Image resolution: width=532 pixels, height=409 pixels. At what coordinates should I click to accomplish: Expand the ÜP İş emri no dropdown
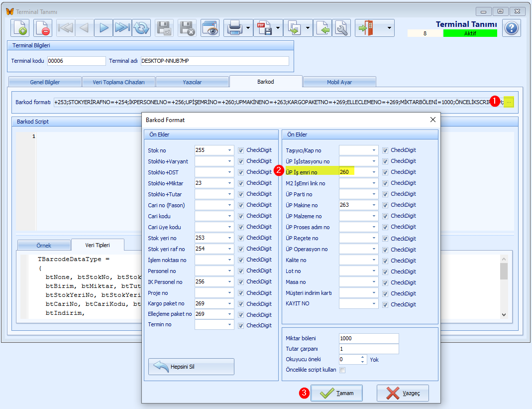373,172
